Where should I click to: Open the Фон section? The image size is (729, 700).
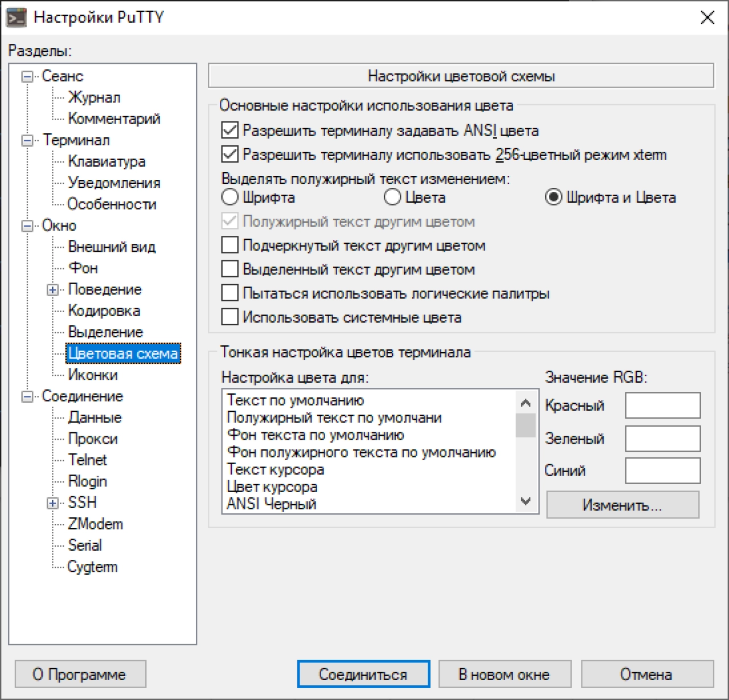pos(83,268)
